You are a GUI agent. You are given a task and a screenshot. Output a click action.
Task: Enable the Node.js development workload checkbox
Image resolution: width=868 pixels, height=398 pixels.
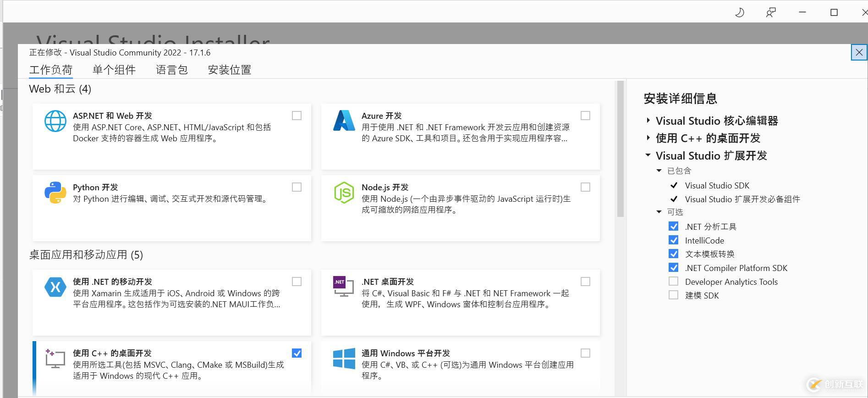coord(585,187)
